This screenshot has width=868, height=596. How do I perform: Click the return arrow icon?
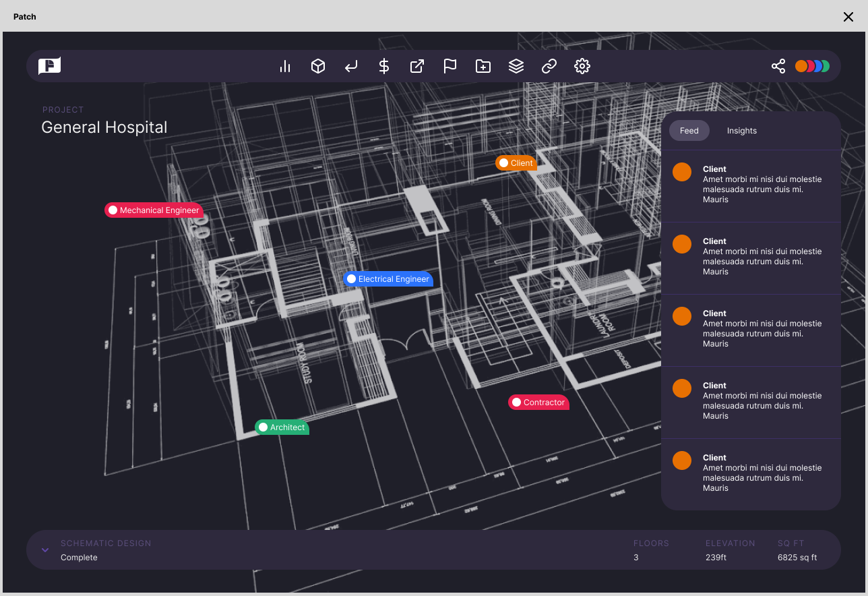(x=351, y=66)
